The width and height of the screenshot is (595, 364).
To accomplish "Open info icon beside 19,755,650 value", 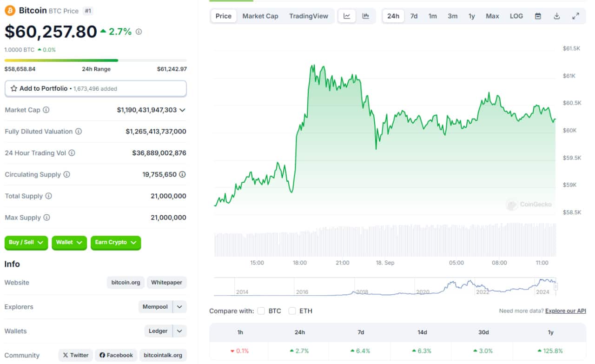I will [x=182, y=174].
